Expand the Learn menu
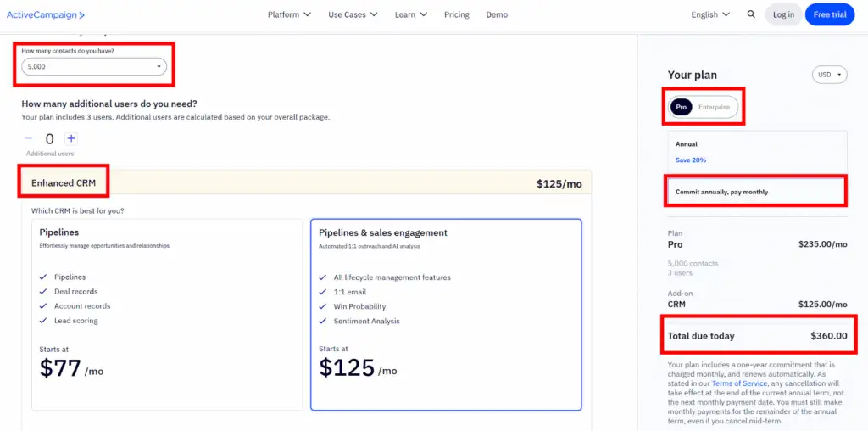868x431 pixels. [411, 15]
